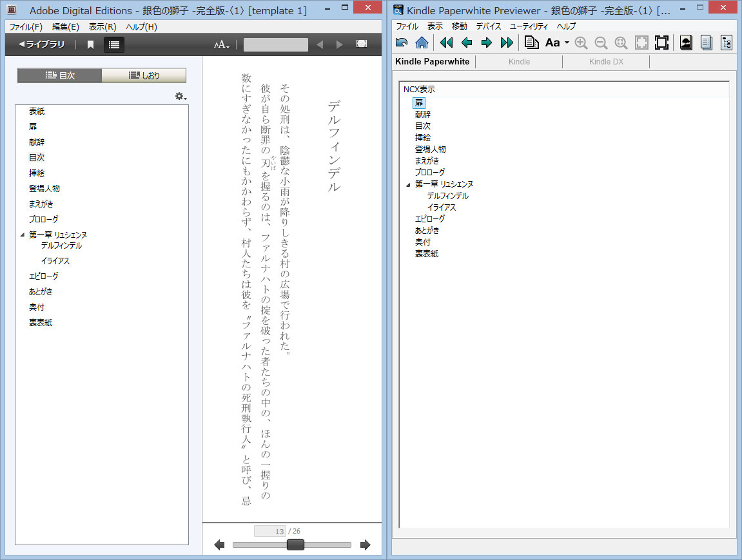Click the zoom reset magnifier icon
Image resolution: width=742 pixels, height=560 pixels.
click(x=621, y=43)
